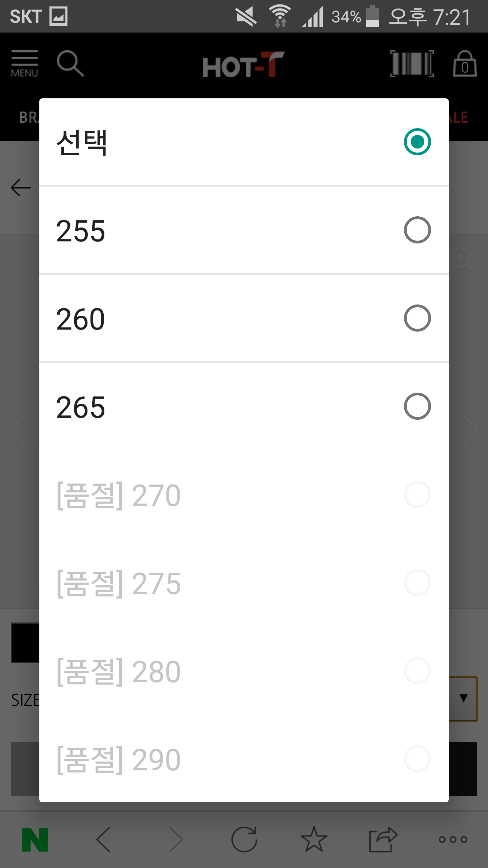Tap the search magnifier icon
Viewport: 488px width, 868px height.
(70, 63)
